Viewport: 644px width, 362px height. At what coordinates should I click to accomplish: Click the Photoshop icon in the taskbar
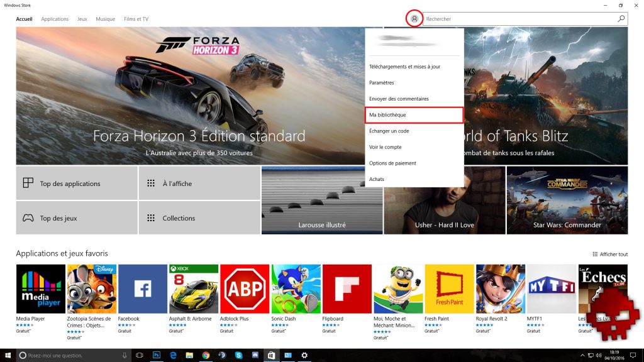coord(157,355)
